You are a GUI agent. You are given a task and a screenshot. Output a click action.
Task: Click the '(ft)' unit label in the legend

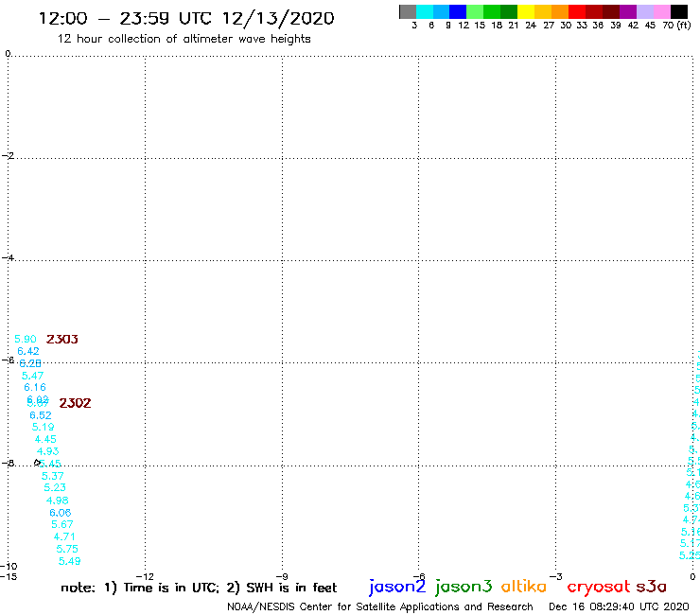tap(684, 25)
